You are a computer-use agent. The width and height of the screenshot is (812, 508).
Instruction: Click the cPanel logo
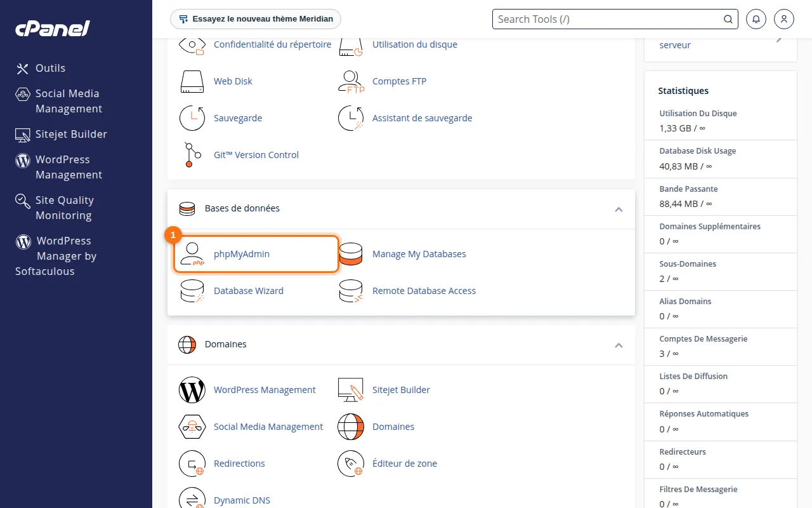click(x=52, y=28)
